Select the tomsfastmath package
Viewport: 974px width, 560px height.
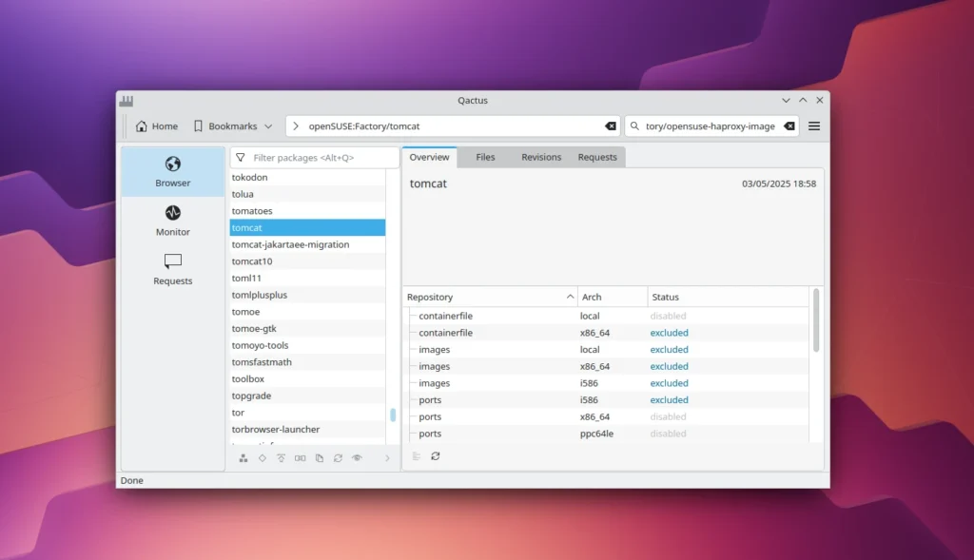[307, 361]
